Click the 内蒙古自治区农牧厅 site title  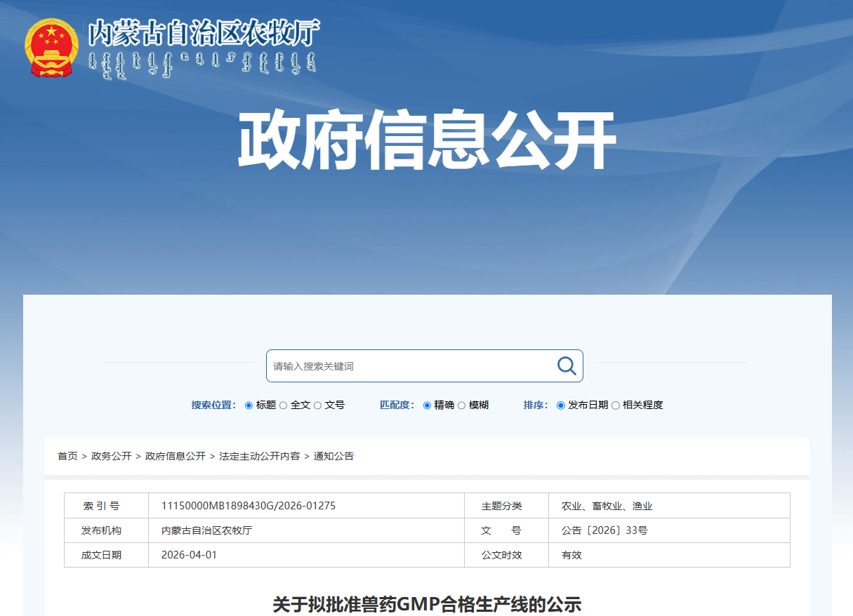coord(204,34)
